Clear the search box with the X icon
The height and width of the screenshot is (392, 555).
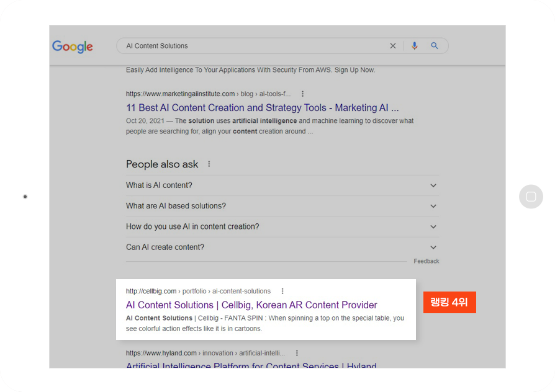click(x=393, y=46)
